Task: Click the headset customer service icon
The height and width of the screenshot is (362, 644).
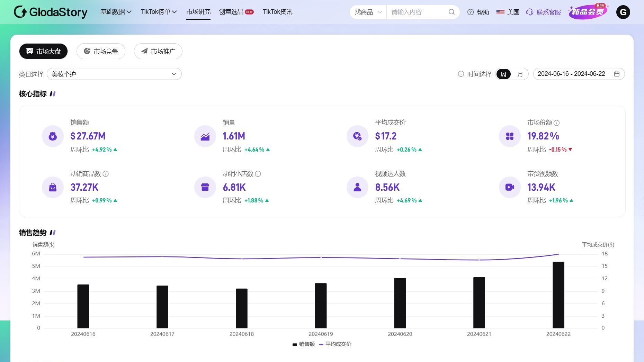Action: click(529, 12)
